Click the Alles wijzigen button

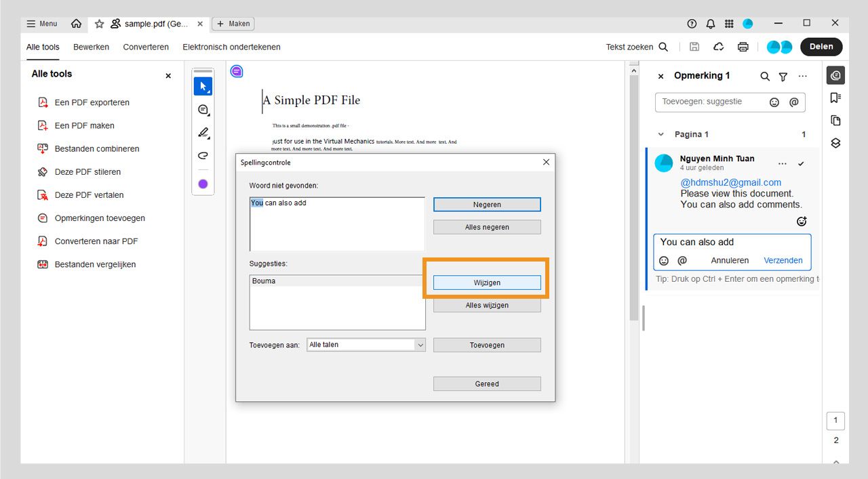pyautogui.click(x=487, y=305)
